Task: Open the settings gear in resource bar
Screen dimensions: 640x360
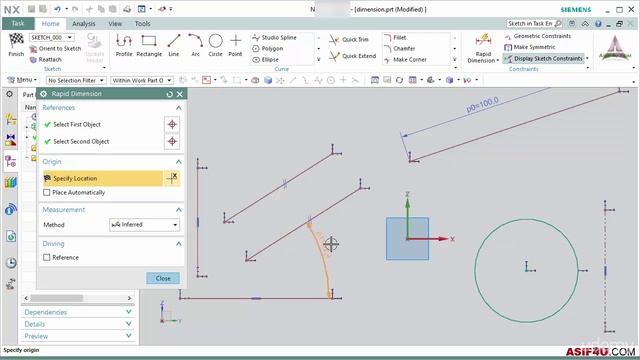Action: pos(9,94)
